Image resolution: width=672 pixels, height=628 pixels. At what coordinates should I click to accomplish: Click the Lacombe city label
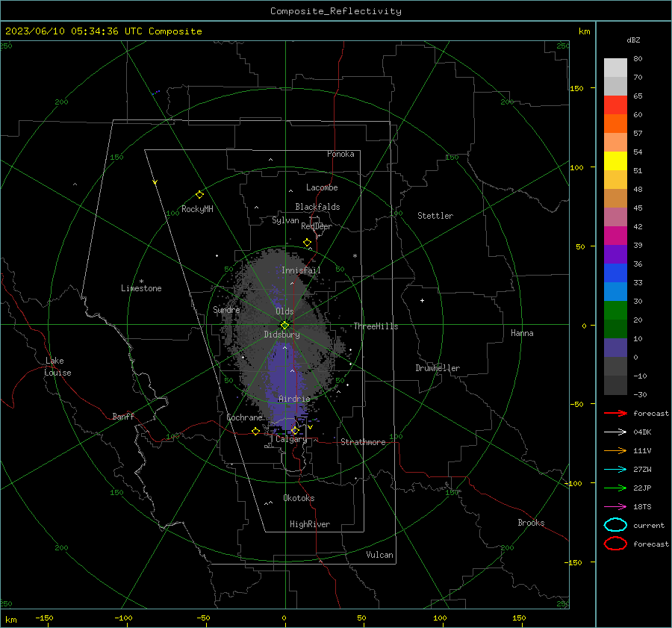pos(322,187)
